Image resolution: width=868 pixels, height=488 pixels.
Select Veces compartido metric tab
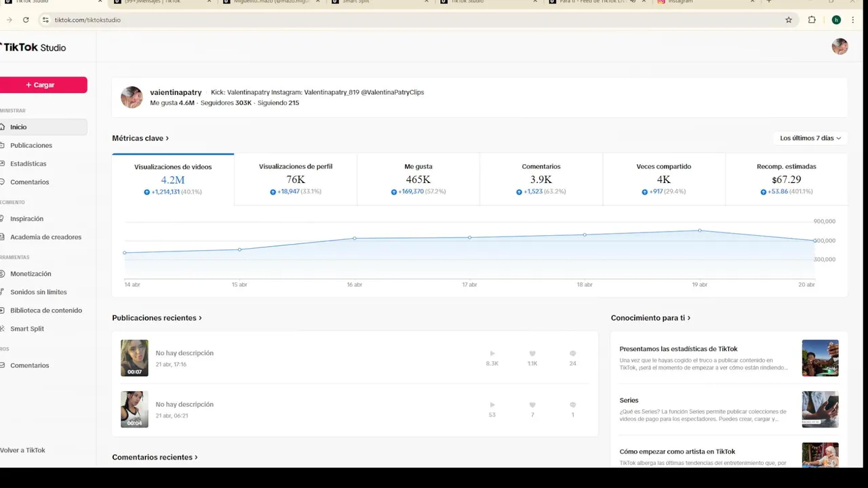[663, 180]
